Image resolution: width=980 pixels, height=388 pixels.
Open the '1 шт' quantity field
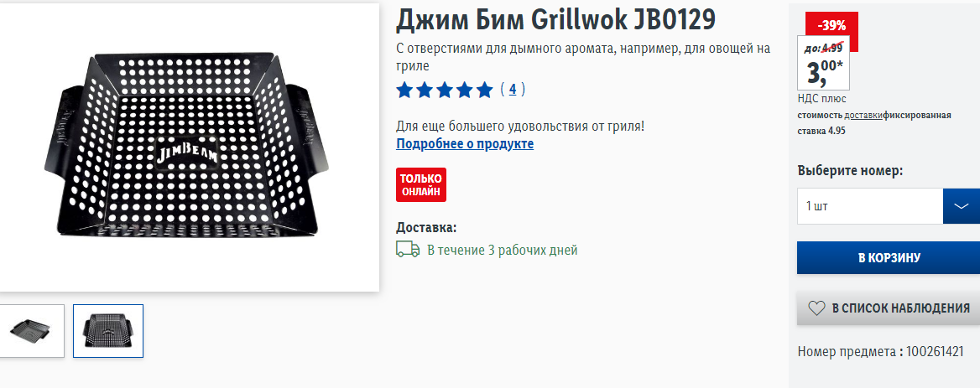[x=870, y=206]
